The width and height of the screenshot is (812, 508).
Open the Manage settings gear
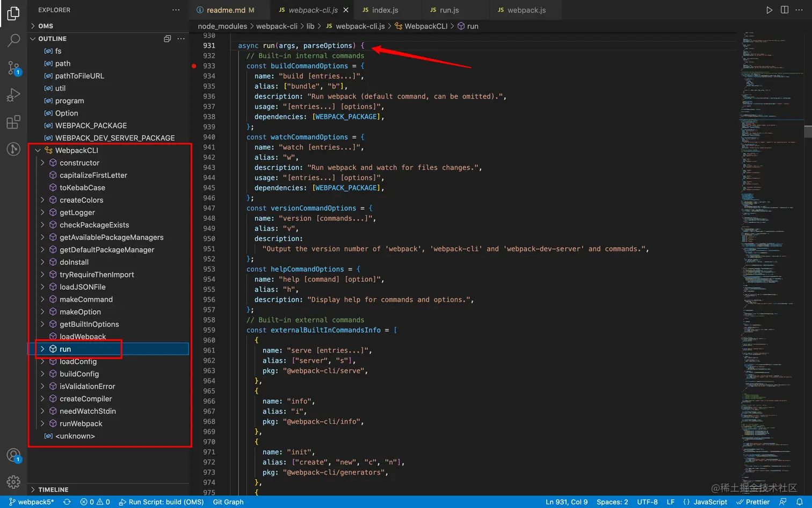coord(13,482)
